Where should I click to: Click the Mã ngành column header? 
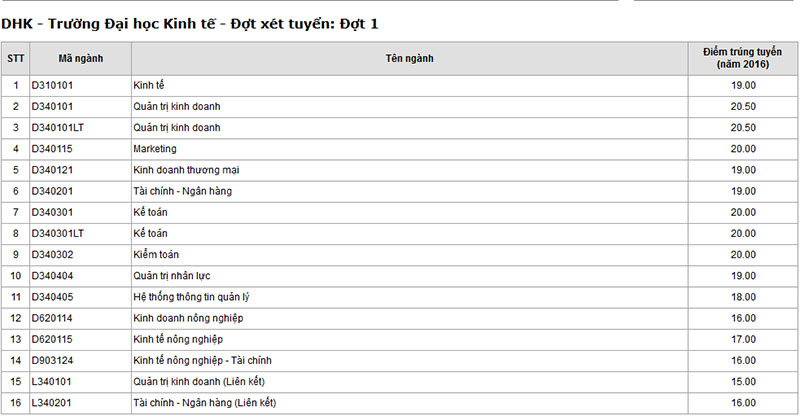click(80, 58)
